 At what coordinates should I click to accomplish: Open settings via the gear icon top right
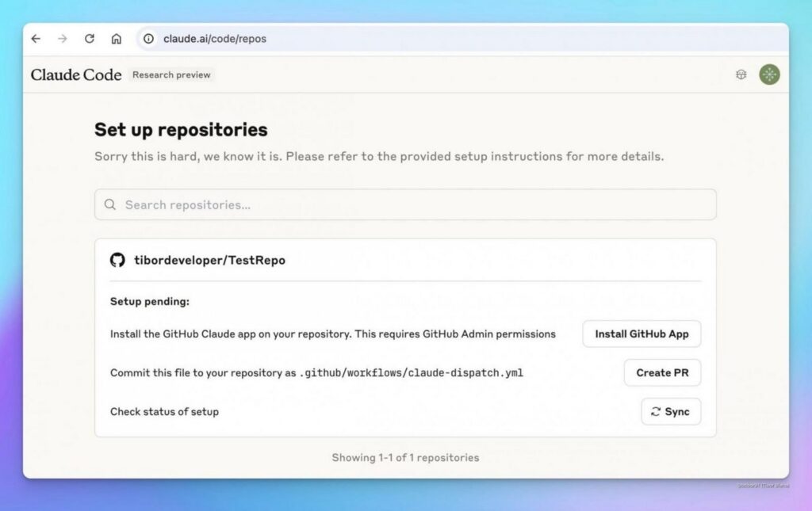[x=741, y=74]
